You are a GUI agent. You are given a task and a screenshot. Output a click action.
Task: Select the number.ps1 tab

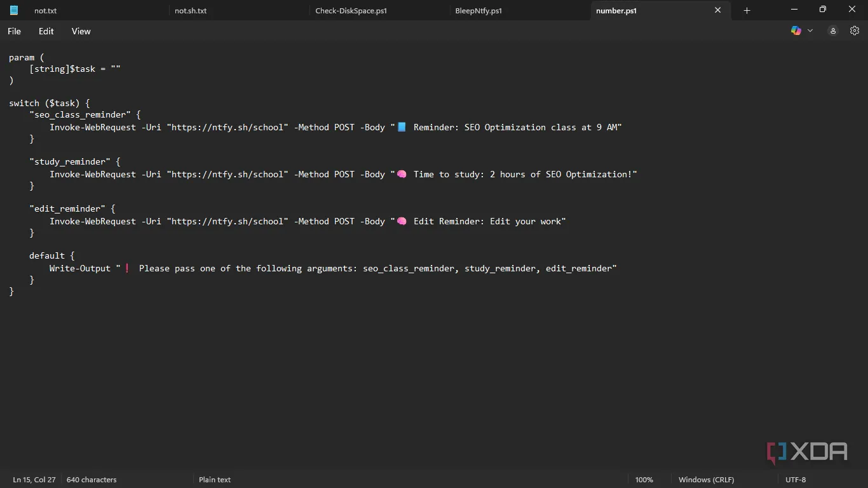click(616, 11)
